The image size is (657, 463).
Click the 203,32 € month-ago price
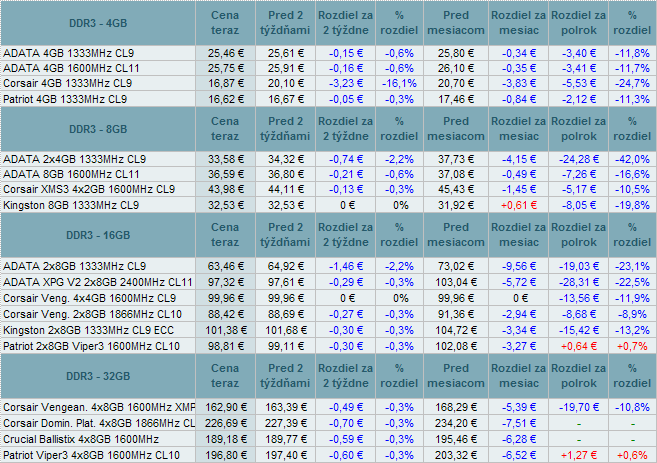pyautogui.click(x=456, y=455)
